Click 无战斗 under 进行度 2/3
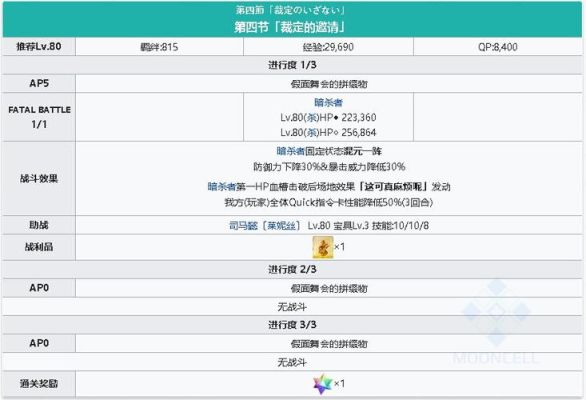Viewport: 586px width, 400px height. coord(292,307)
